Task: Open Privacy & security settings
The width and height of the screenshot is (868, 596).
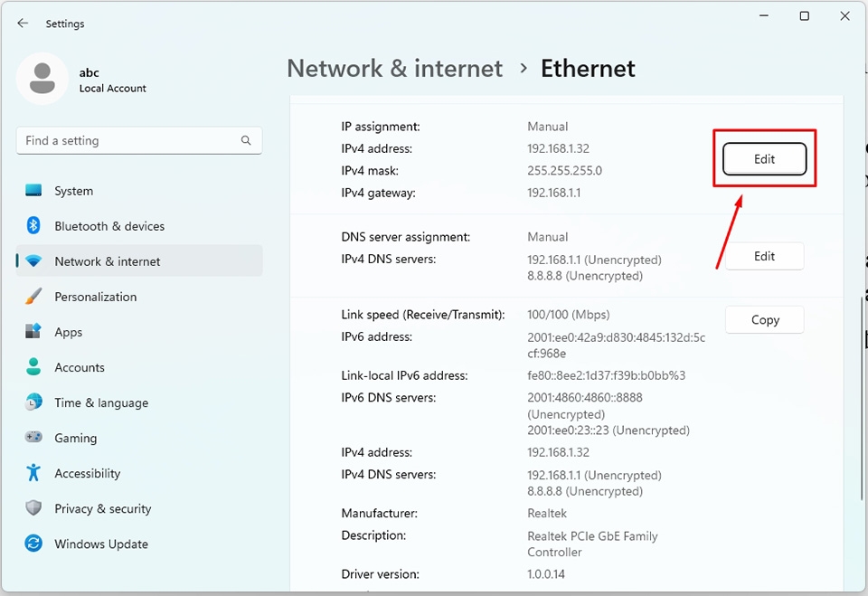Action: point(102,508)
